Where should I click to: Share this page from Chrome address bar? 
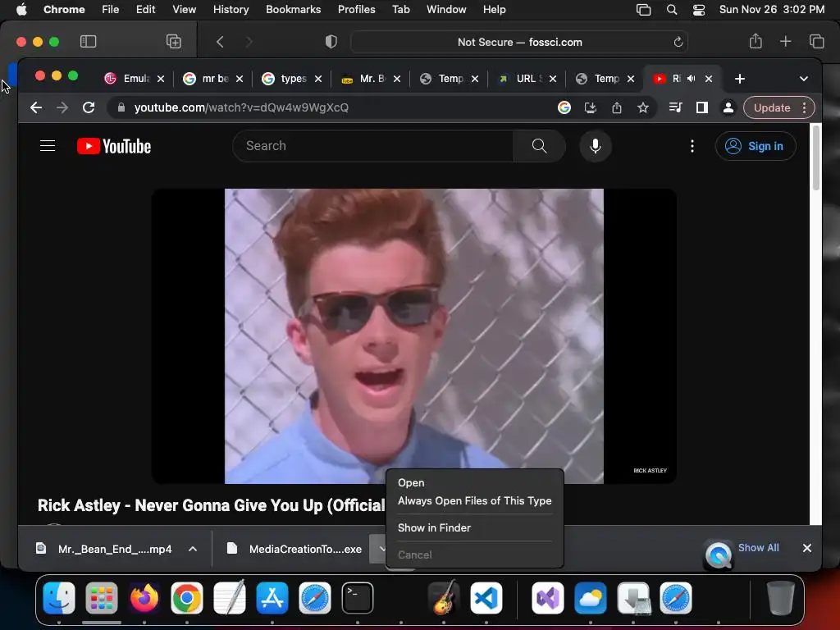pyautogui.click(x=617, y=107)
